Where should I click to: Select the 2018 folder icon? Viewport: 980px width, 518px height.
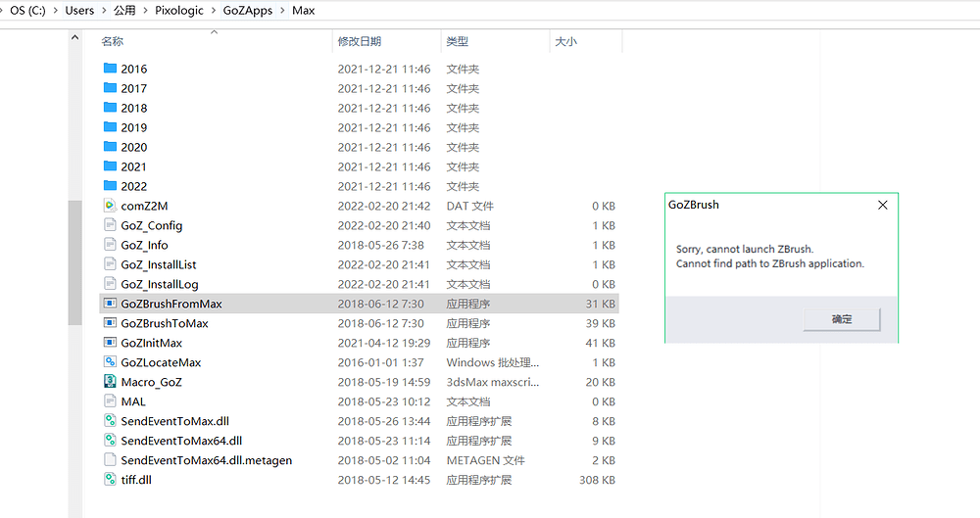[110, 108]
